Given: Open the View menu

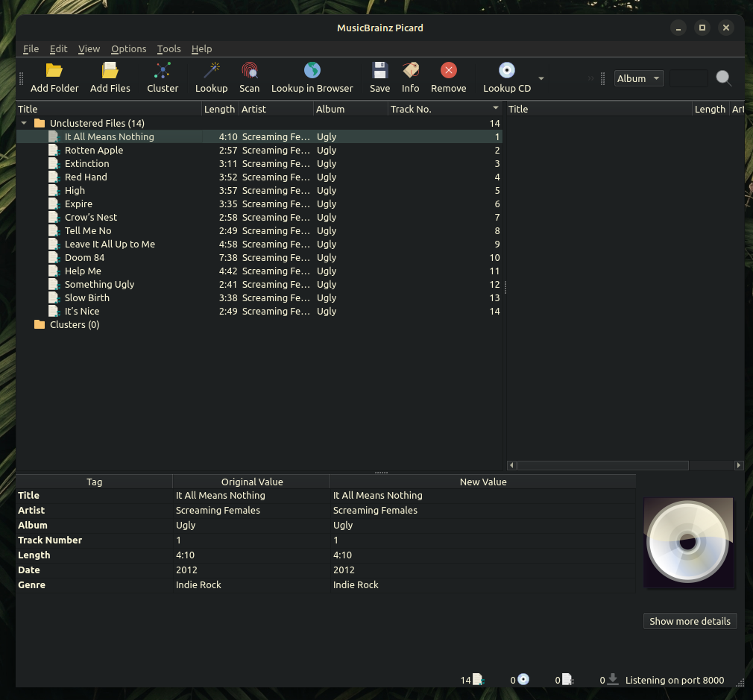Looking at the screenshot, I should [89, 49].
